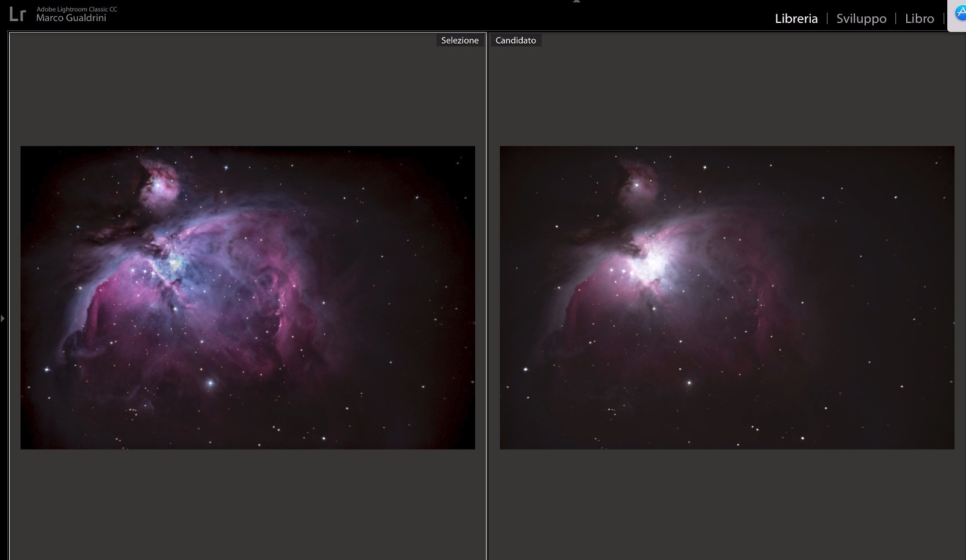
Task: Click the Lightroom Lr logo
Action: pos(18,14)
